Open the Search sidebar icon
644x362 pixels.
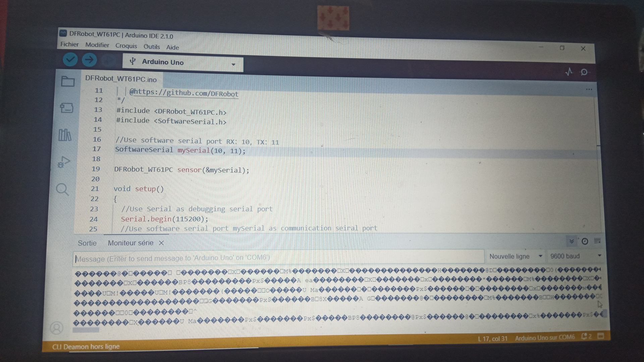click(62, 189)
